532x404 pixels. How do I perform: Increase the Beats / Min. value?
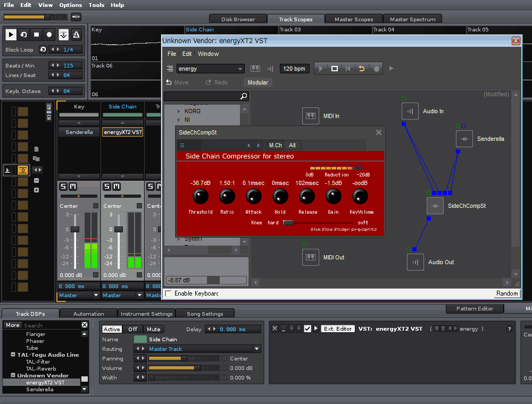pyautogui.click(x=58, y=65)
